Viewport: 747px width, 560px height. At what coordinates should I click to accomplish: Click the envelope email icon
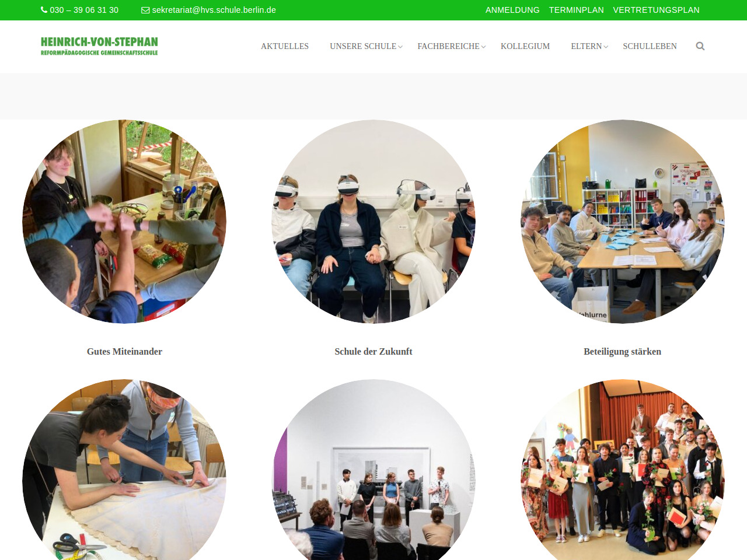tap(145, 10)
